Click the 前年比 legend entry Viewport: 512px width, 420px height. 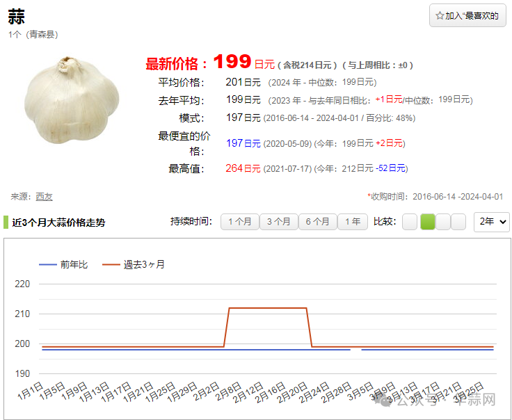pos(63,265)
